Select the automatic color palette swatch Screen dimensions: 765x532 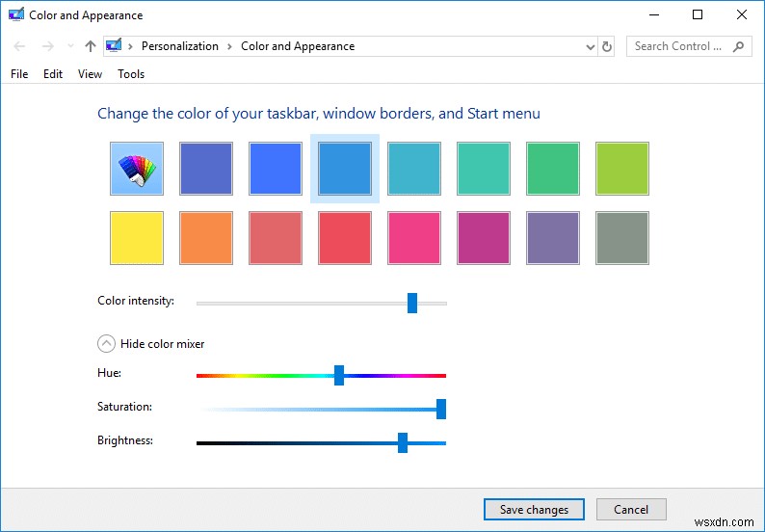point(137,169)
